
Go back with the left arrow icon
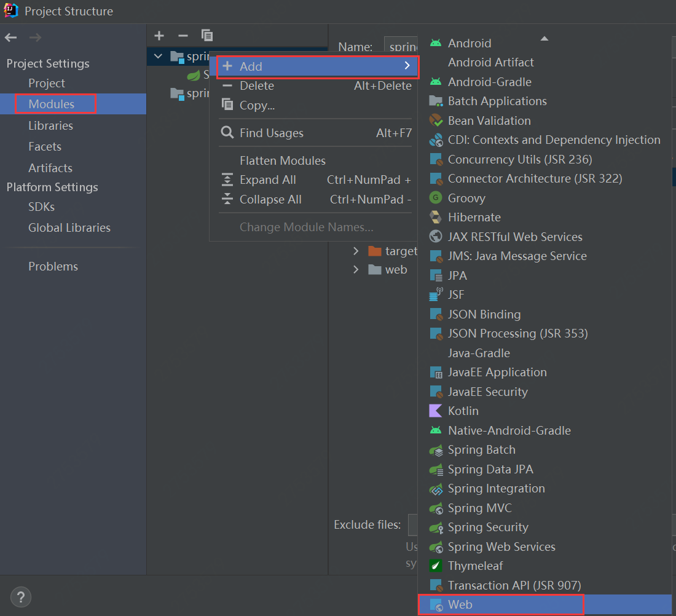click(x=11, y=38)
